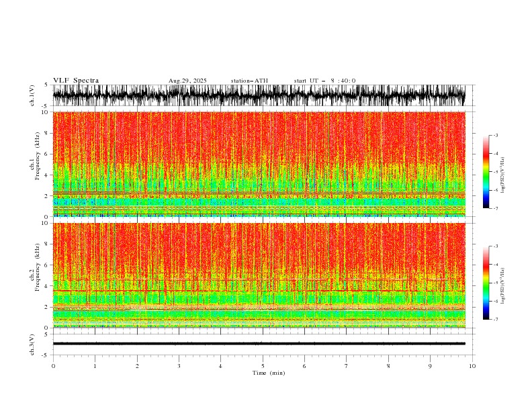Click the ch.2 spectrogram panel

(259, 275)
